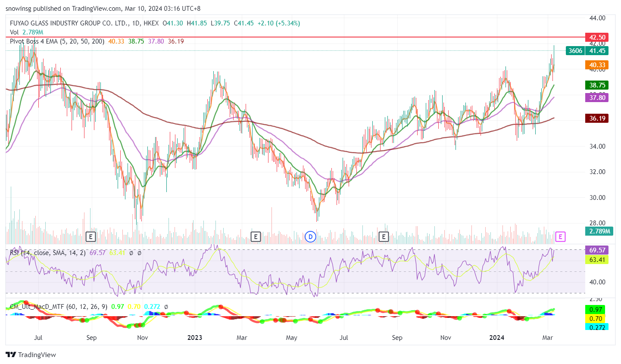The height and width of the screenshot is (364, 621).
Task: Select the CM_Ult_MacD_MTF indicator legend
Action: click(x=59, y=307)
